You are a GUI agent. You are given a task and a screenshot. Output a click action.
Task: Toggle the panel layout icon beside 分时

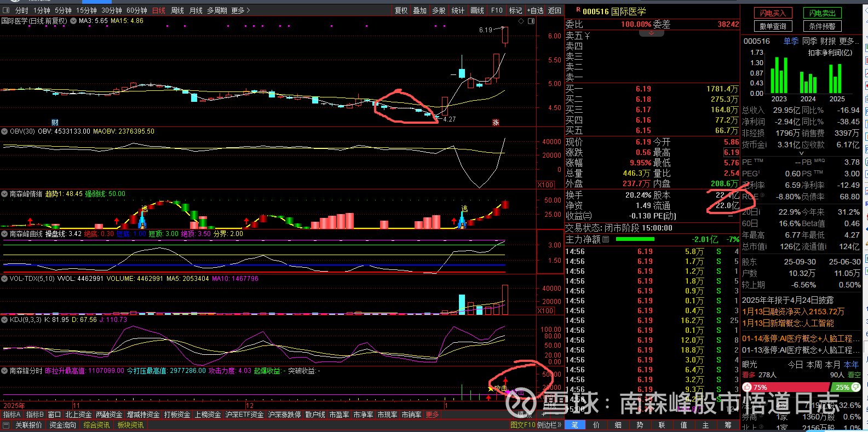click(x=6, y=10)
